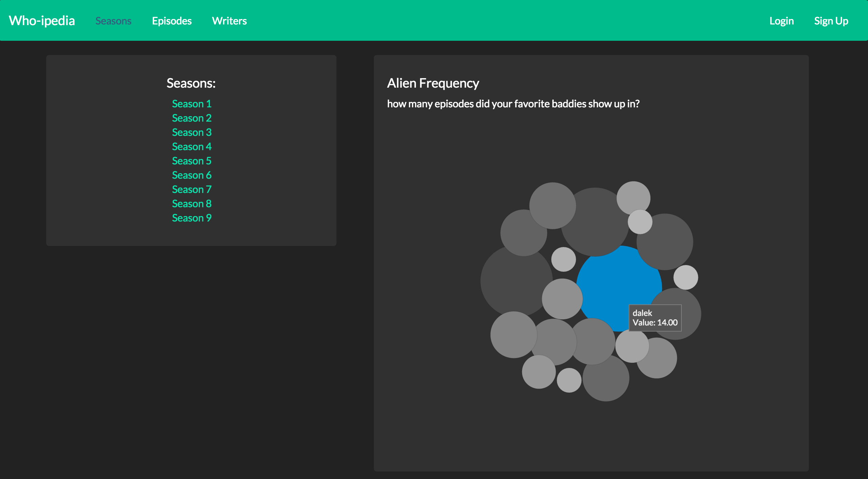Open Season 4 link
Image resolution: width=868 pixels, height=479 pixels.
tap(192, 146)
